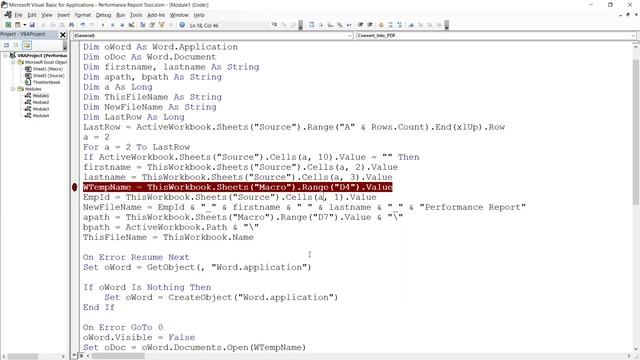
Task: Click the View Microsoft Excel icon
Action: pos(8,25)
